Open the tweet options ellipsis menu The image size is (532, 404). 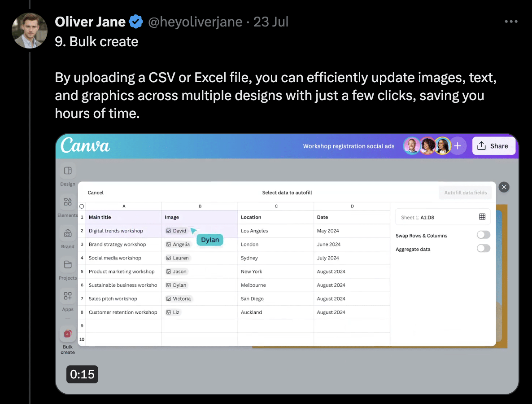click(x=511, y=21)
